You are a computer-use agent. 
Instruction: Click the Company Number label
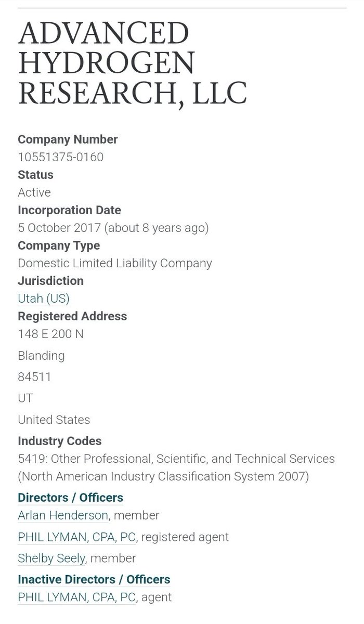point(68,139)
